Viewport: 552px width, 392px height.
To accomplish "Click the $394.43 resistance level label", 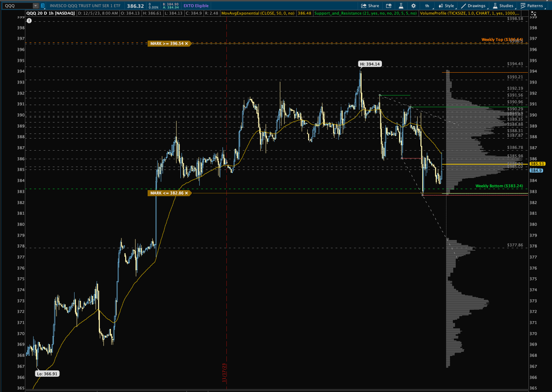I will point(515,64).
